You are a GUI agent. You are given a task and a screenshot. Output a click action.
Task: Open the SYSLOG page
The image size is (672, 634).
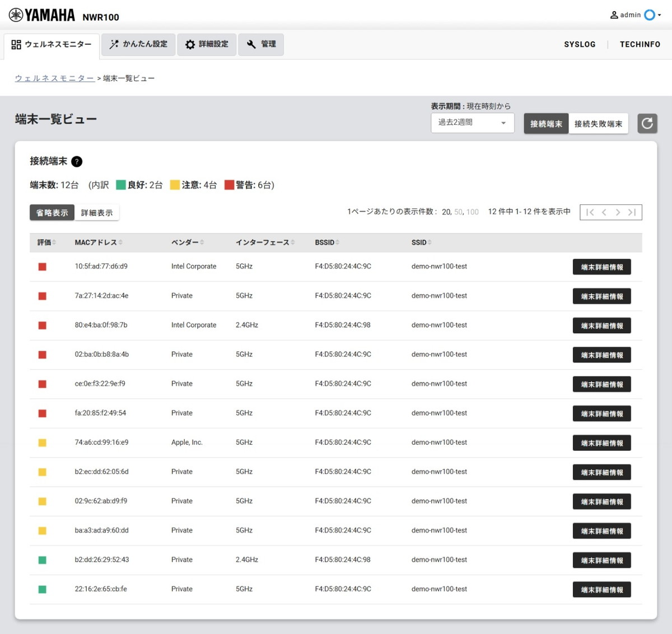[x=580, y=44]
